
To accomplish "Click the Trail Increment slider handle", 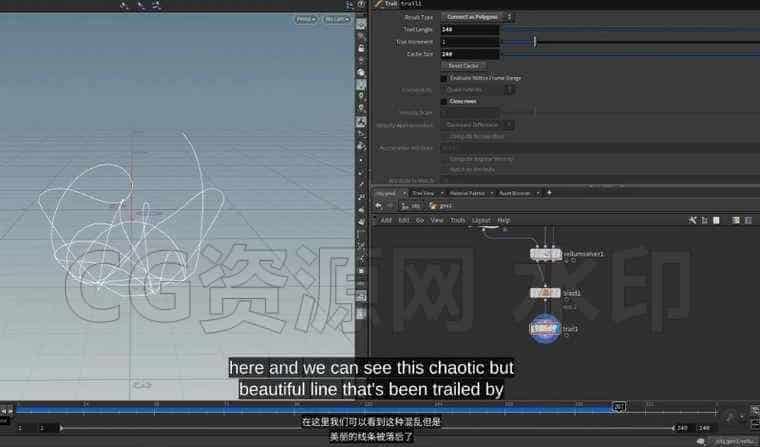I will coord(535,42).
